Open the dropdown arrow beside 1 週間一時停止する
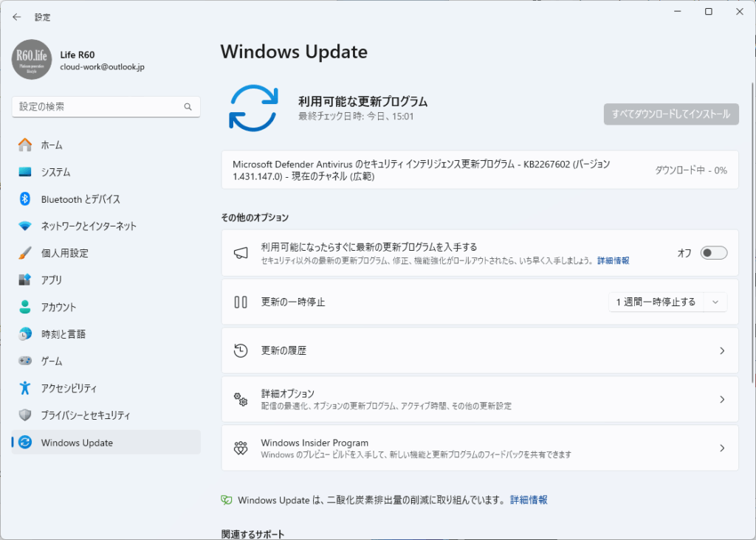 tap(715, 302)
